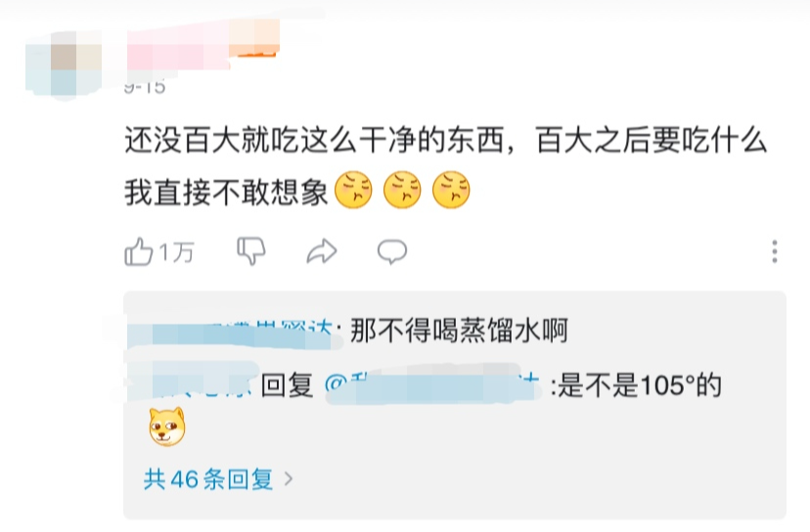
Task: Click the second angry emoji
Action: click(x=402, y=190)
